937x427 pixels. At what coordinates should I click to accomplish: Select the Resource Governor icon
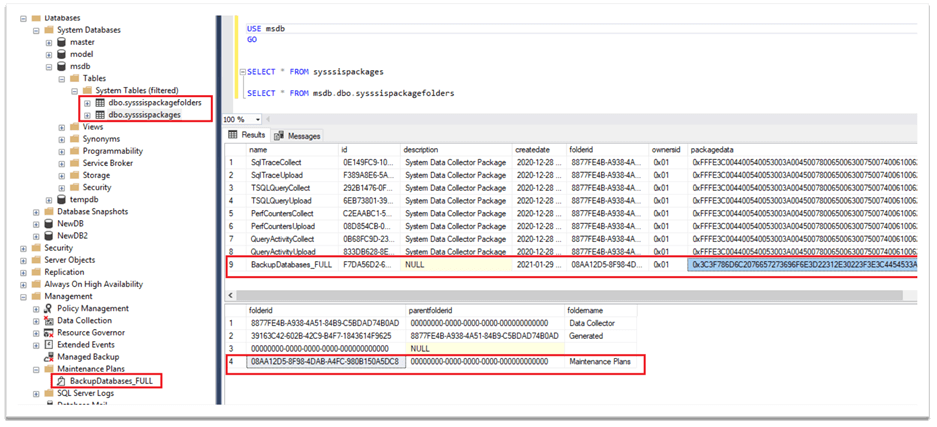[49, 332]
